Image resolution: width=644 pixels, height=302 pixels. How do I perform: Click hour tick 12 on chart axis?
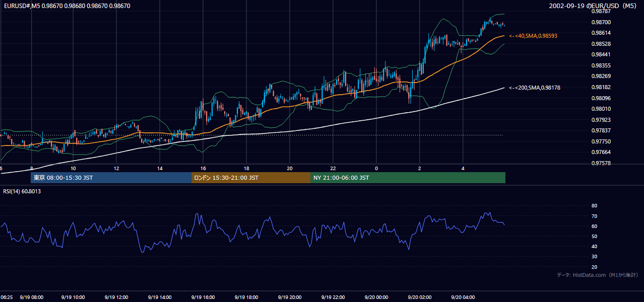pos(117,168)
